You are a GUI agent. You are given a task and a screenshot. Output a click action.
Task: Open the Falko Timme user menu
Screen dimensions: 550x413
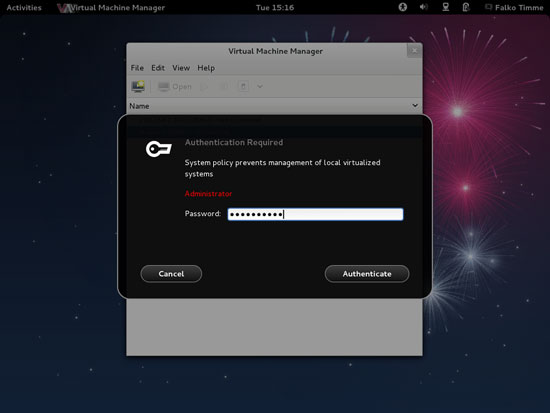pos(514,7)
